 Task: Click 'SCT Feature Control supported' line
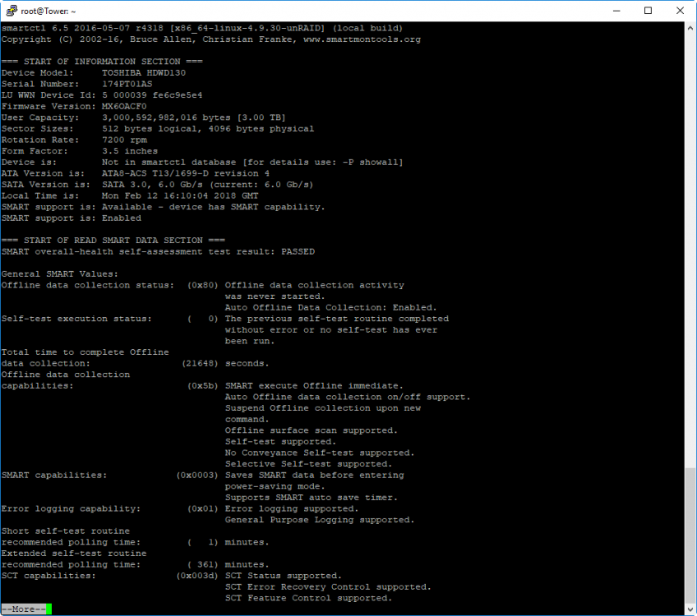(x=308, y=598)
